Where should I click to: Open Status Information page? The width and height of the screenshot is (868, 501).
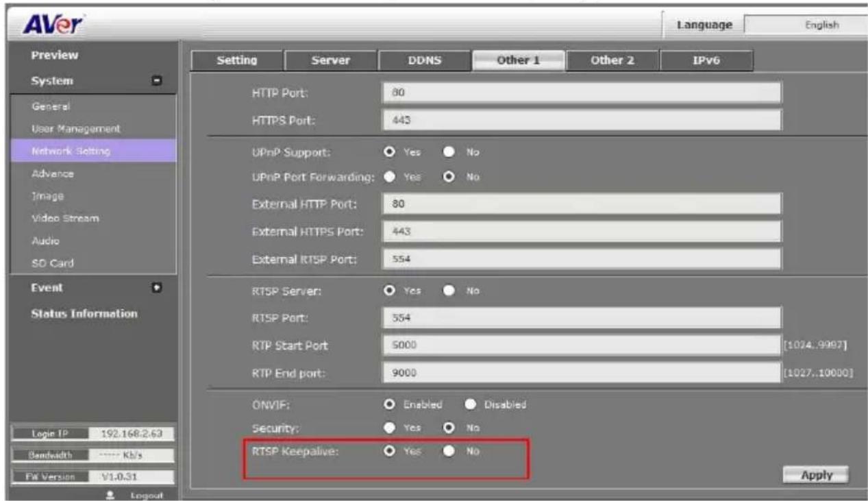tap(86, 314)
